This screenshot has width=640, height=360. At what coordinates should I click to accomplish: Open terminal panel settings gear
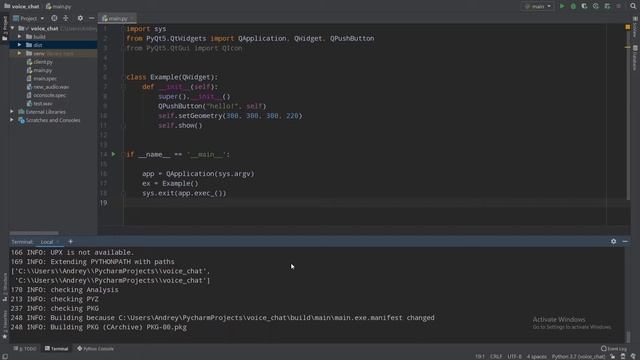(x=613, y=242)
